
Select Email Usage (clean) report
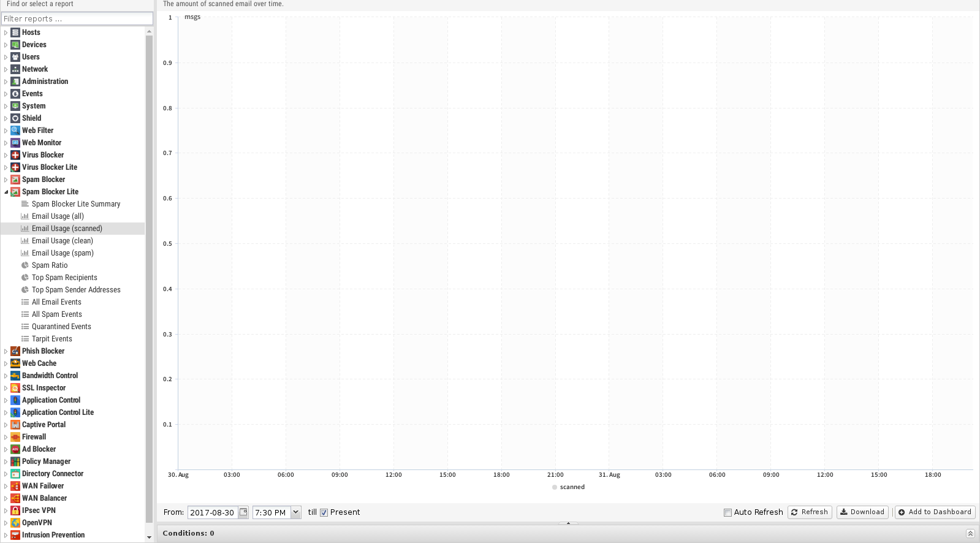coord(63,241)
